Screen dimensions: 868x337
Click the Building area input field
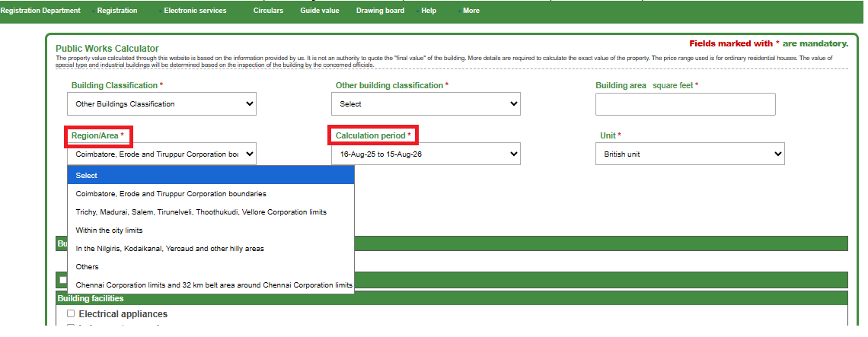tap(685, 104)
